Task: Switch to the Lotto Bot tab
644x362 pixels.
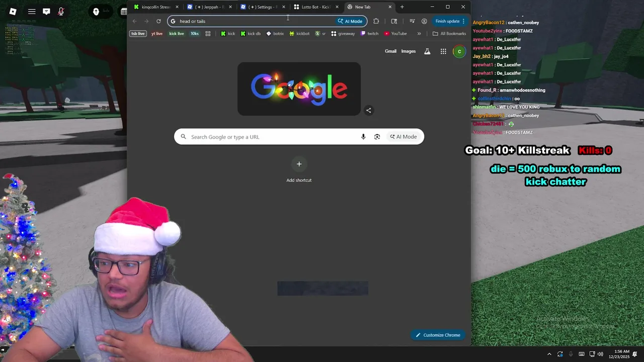Action: pos(316,7)
